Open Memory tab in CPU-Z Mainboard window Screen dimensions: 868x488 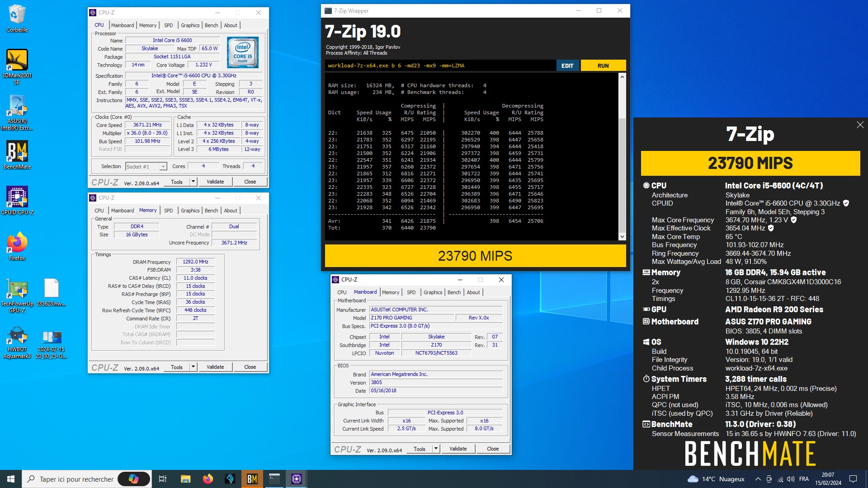pos(391,292)
